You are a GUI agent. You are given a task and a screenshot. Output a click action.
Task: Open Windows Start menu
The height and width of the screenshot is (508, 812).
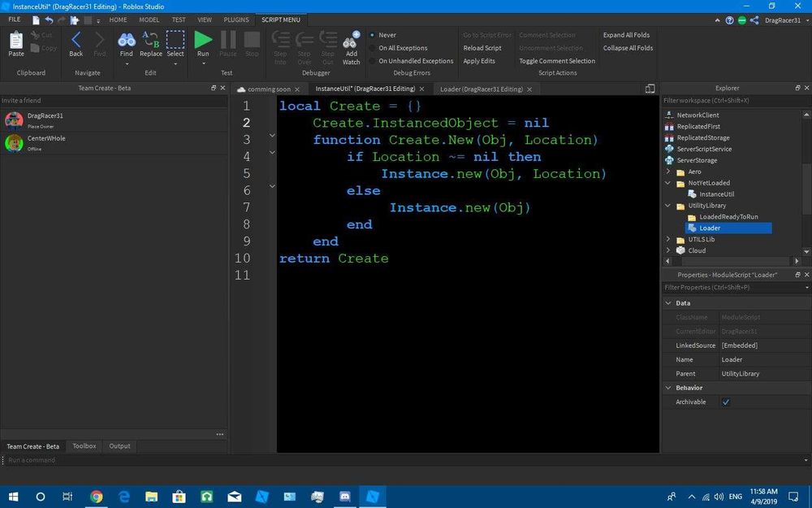pos(14,497)
